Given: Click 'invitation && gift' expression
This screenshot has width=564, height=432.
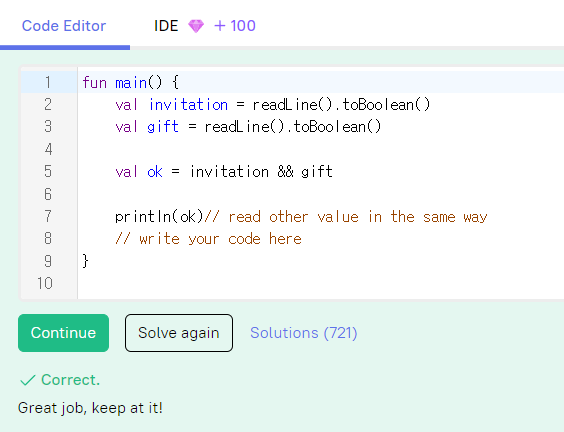Looking at the screenshot, I should point(261,172).
